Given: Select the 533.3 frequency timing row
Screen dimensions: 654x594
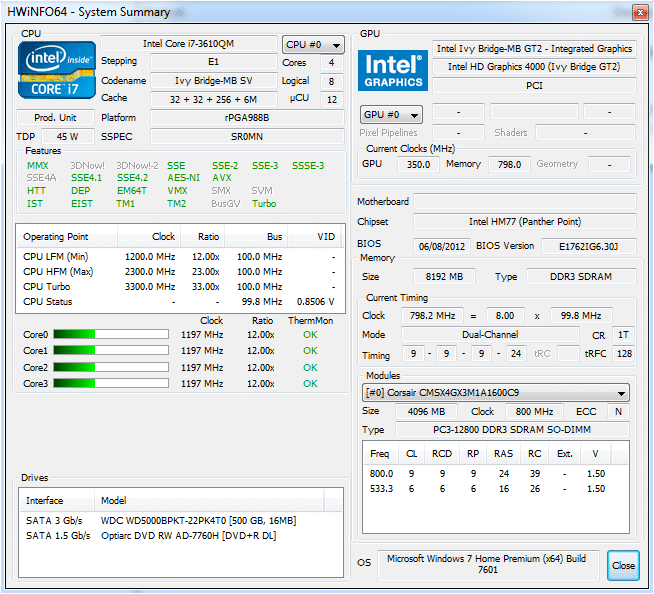Looking at the screenshot, I should pos(496,489).
